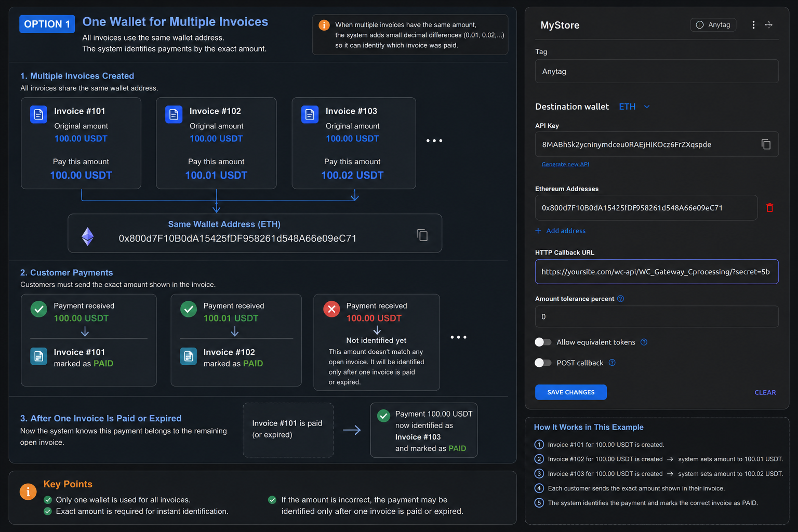Click Invoice #101 marked as PAID icon
The height and width of the screenshot is (532, 798).
coord(38,356)
